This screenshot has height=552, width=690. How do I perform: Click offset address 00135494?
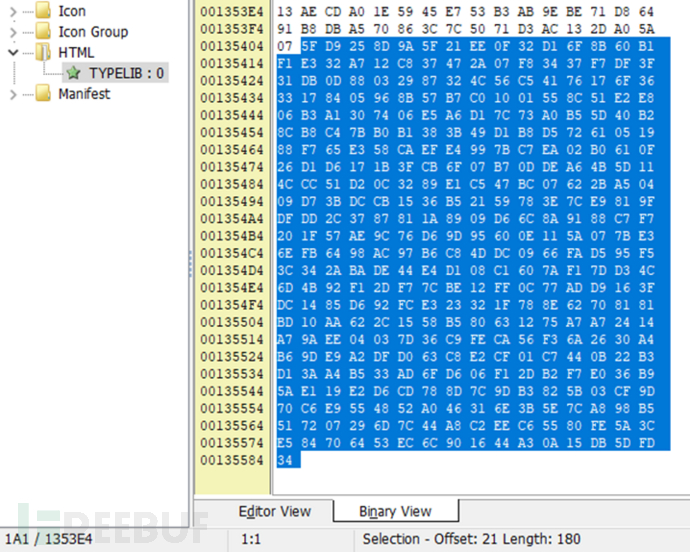(232, 202)
